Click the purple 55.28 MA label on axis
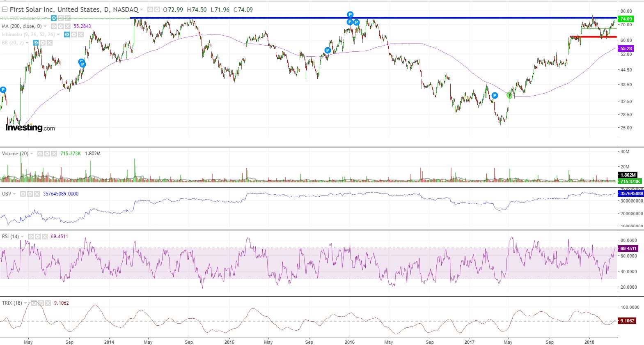This screenshot has width=644, height=345. coord(626,48)
